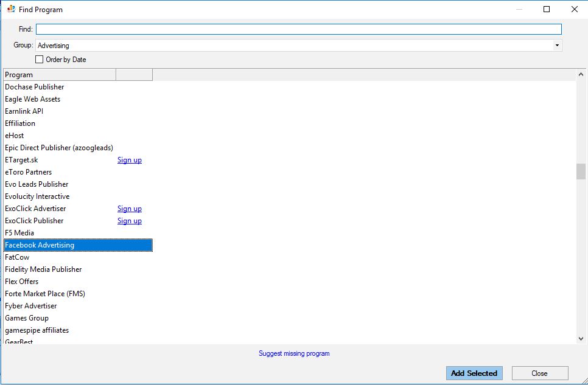Click the scrollbar up arrow
This screenshot has height=385, width=588.
(x=581, y=74)
